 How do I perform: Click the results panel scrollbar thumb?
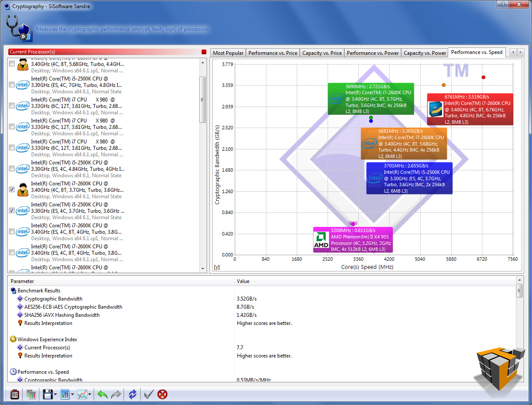coord(519,291)
